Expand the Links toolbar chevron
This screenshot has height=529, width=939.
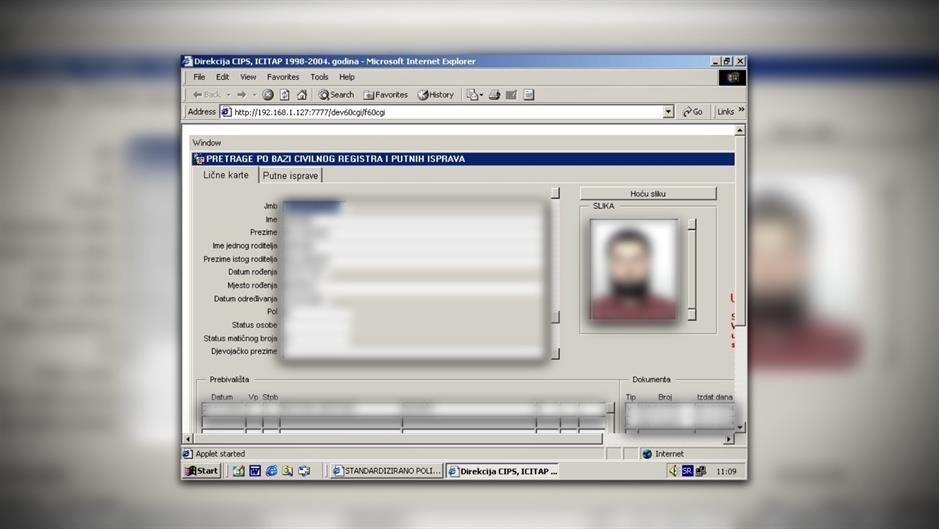coord(741,111)
